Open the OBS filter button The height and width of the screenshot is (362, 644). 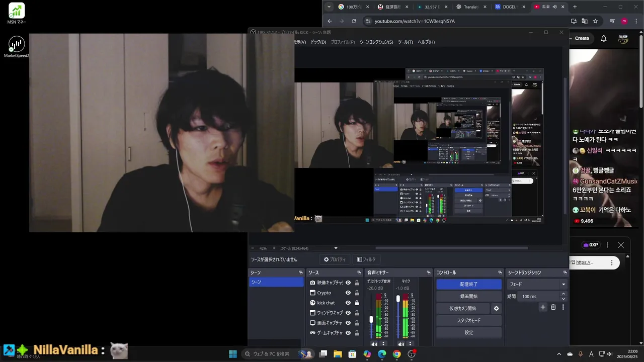(366, 259)
